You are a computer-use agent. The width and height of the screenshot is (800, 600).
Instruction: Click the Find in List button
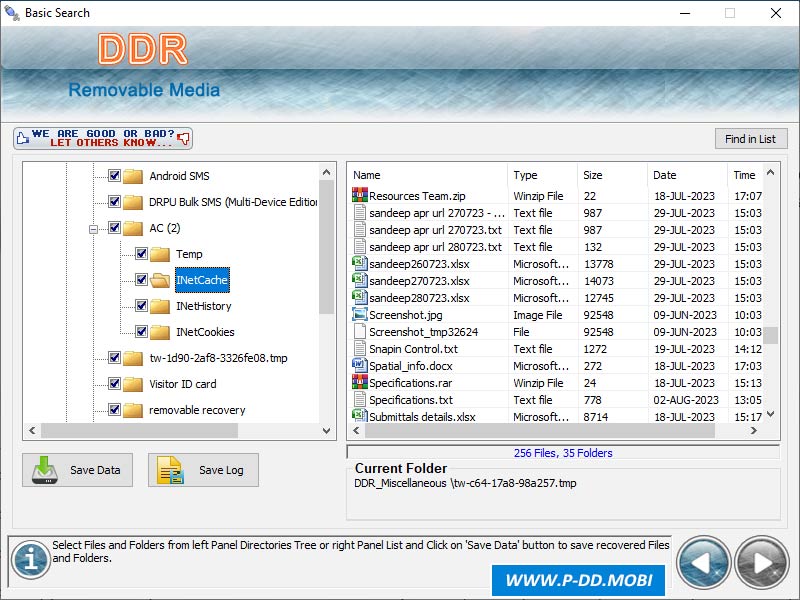[x=751, y=138]
